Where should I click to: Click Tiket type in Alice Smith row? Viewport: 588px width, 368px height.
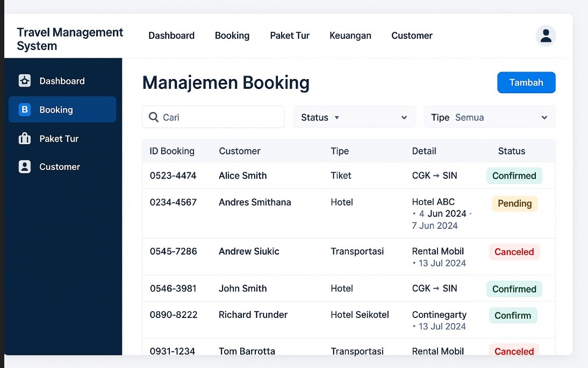pos(341,175)
